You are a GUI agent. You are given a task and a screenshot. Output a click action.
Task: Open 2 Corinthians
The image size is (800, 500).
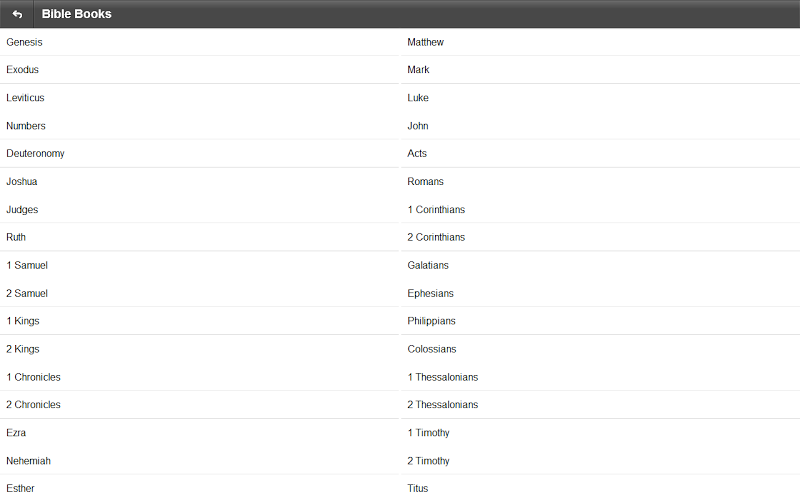pos(436,238)
